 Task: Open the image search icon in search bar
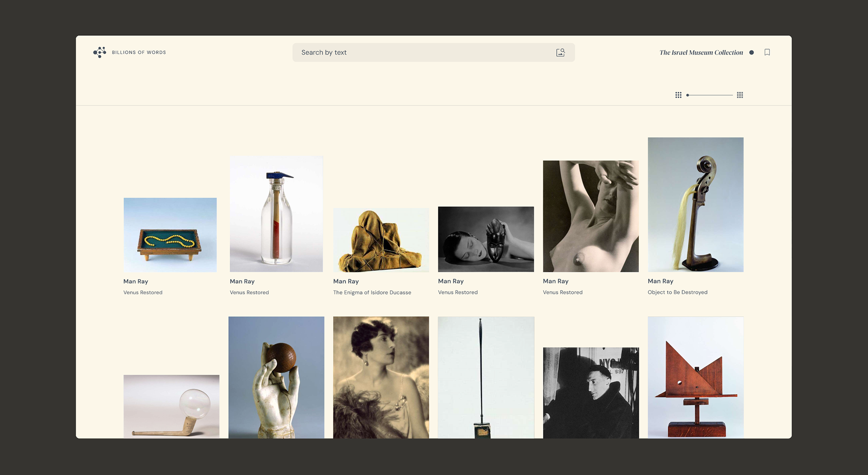(561, 52)
